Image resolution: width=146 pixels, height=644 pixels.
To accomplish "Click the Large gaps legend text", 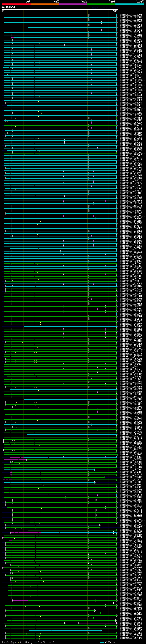I will [x=28, y=642].
